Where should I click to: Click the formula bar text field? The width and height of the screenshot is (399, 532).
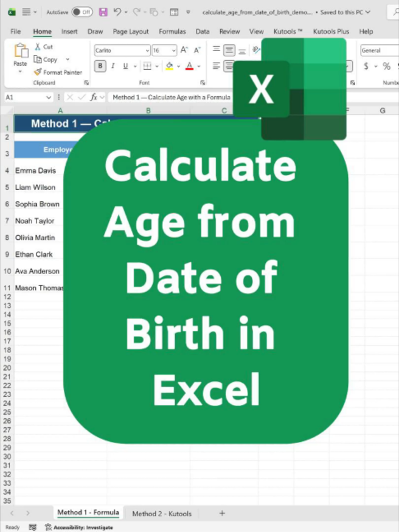(171, 97)
